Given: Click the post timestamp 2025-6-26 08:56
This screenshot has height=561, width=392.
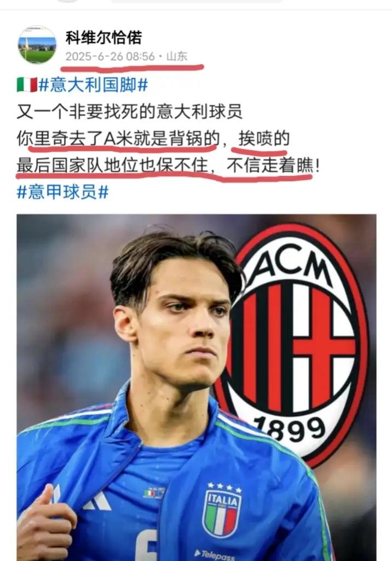Looking at the screenshot, I should pyautogui.click(x=110, y=56).
